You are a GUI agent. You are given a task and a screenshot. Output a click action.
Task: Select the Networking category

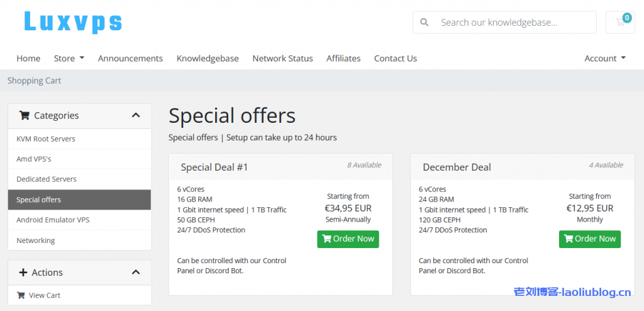pyautogui.click(x=79, y=240)
